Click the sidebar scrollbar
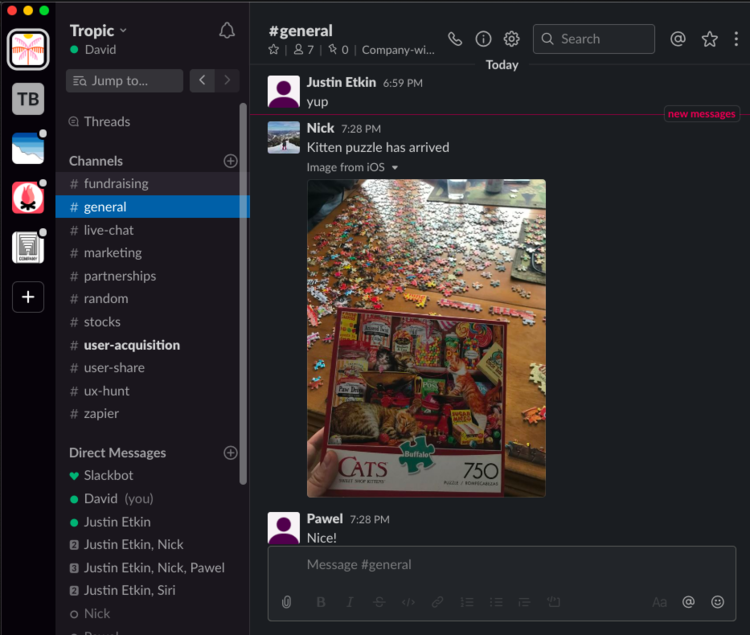This screenshot has height=635, width=750. [243, 294]
